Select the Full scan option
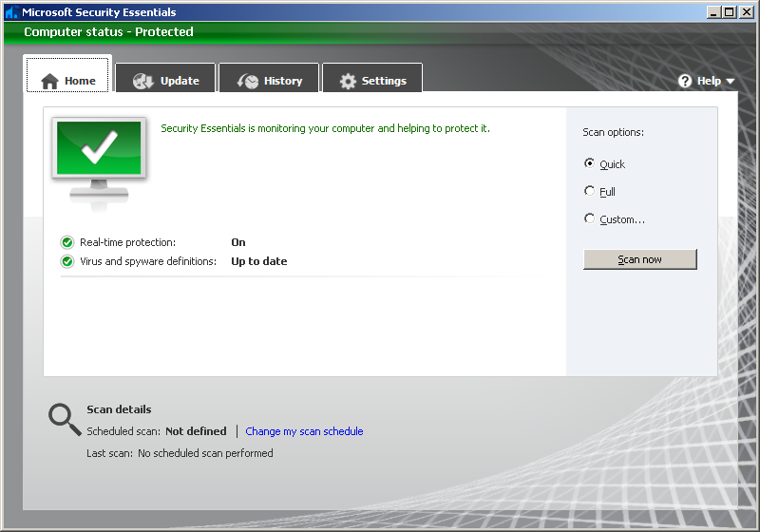Screen dimensions: 760x532 click(590, 191)
